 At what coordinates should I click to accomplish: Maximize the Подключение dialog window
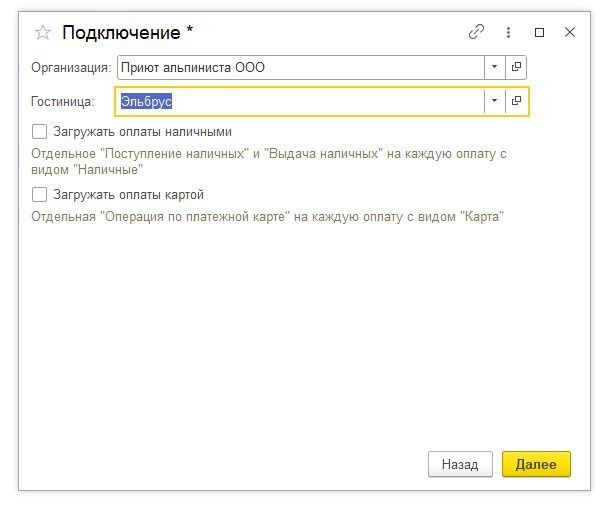pos(539,32)
